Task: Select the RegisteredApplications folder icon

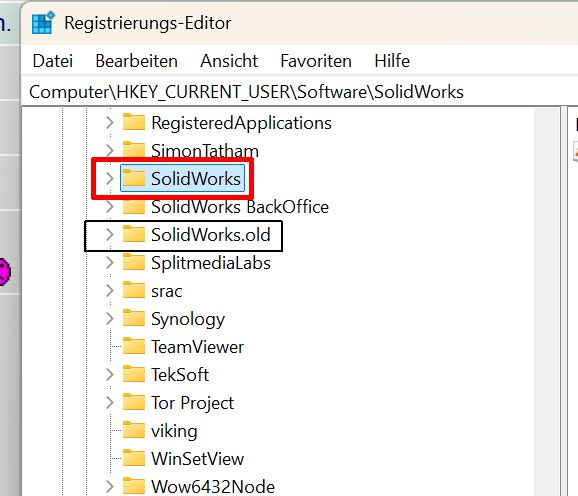Action: click(133, 122)
